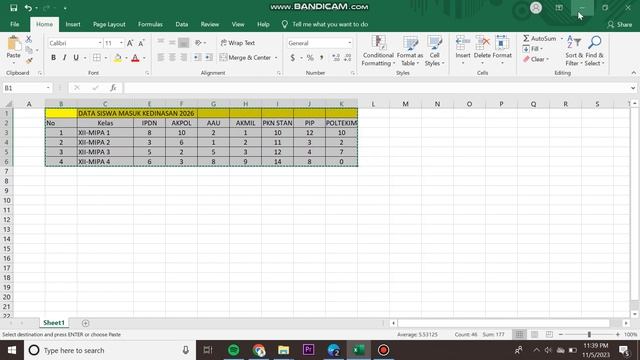Click the Font Color red A icon
Viewport: 640px width, 360px height.
tap(135, 58)
